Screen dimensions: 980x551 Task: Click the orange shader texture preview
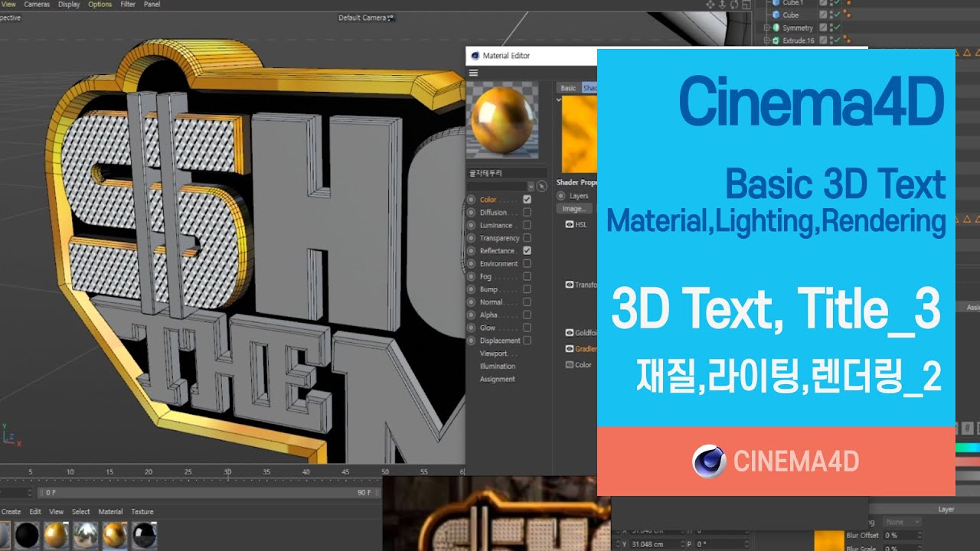tap(580, 135)
